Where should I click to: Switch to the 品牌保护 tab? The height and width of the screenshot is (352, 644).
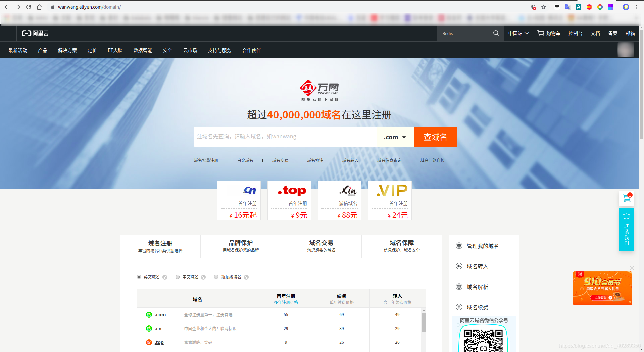click(241, 246)
